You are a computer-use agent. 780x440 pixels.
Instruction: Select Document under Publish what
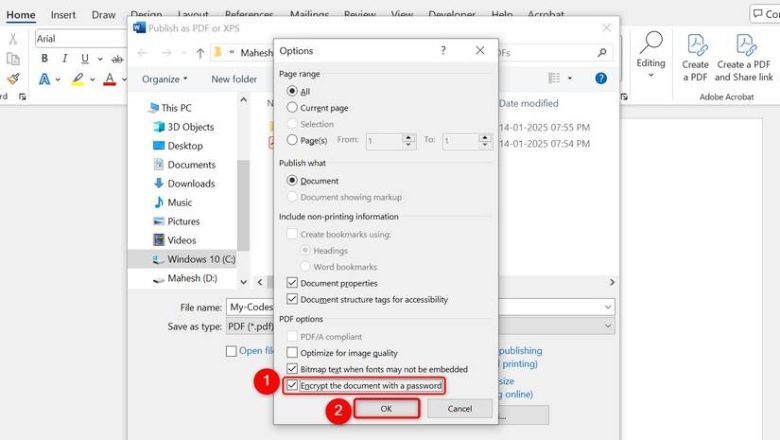tap(292, 180)
